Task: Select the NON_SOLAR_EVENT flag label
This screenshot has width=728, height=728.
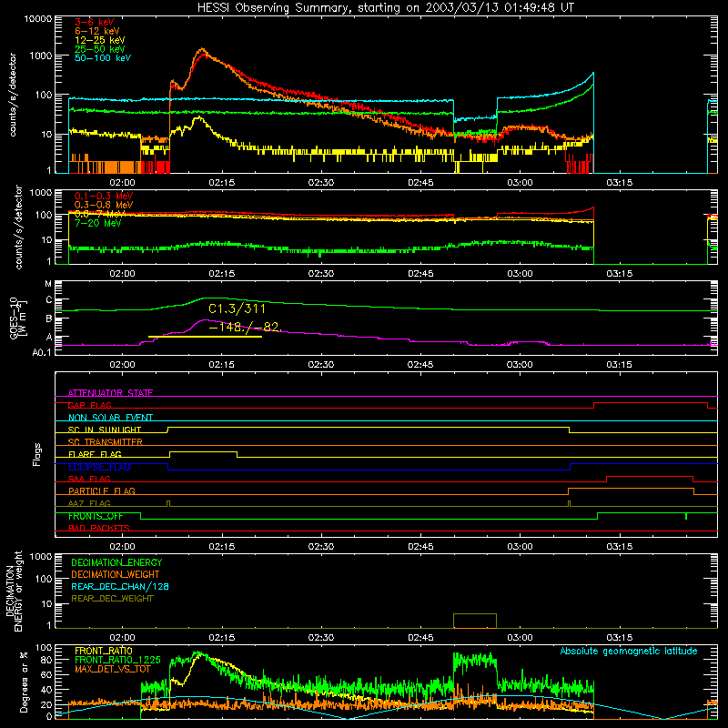Action: [110, 418]
